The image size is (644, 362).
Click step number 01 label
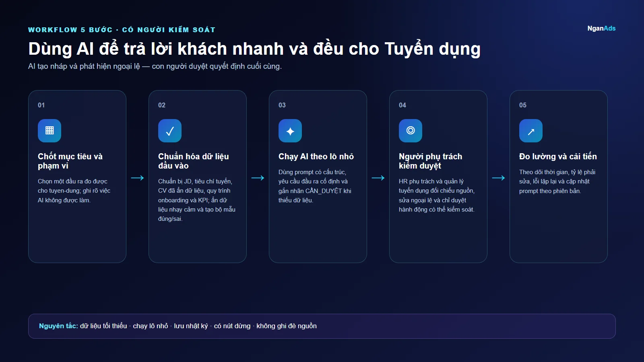[41, 105]
